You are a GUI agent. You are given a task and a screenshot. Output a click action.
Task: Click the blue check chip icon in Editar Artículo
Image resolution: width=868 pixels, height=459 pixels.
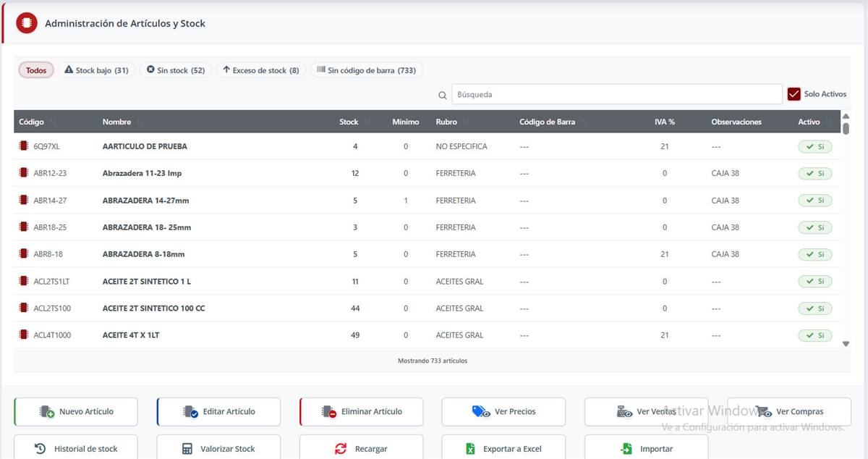click(191, 411)
